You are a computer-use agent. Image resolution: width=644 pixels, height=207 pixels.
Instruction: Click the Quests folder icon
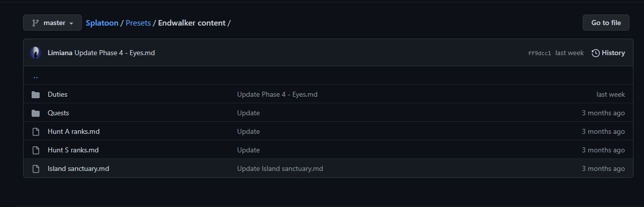pyautogui.click(x=36, y=113)
